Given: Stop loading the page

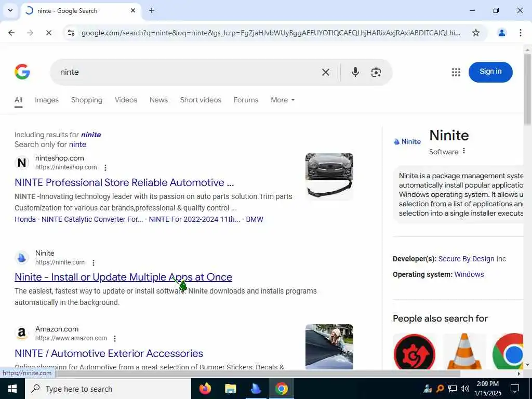Looking at the screenshot, I should click(48, 33).
